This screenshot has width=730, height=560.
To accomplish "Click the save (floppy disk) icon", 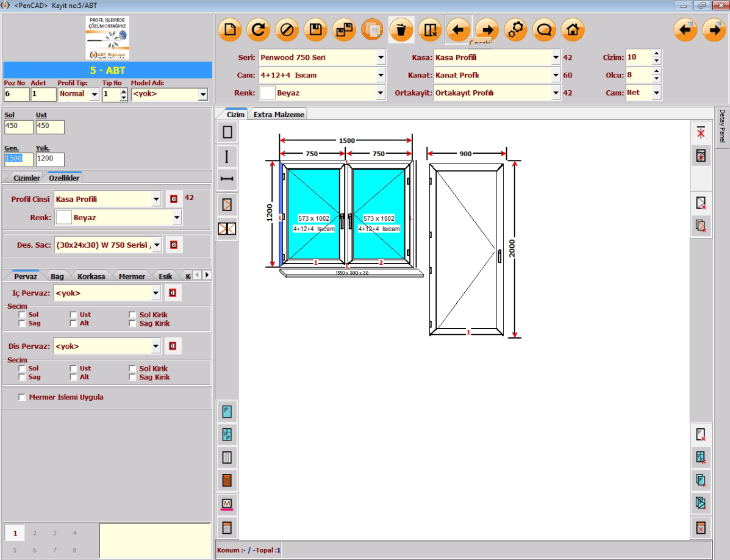I will pyautogui.click(x=315, y=30).
